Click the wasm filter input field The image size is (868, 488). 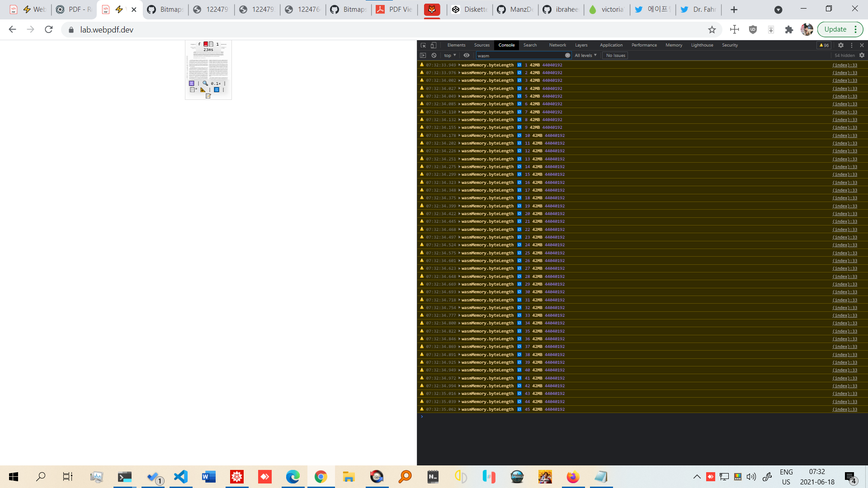tap(520, 56)
